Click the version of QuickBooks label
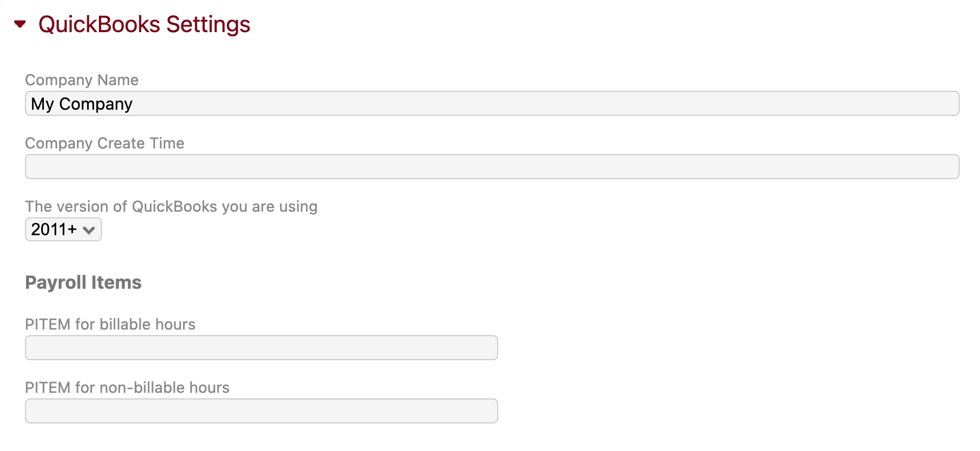 click(171, 206)
